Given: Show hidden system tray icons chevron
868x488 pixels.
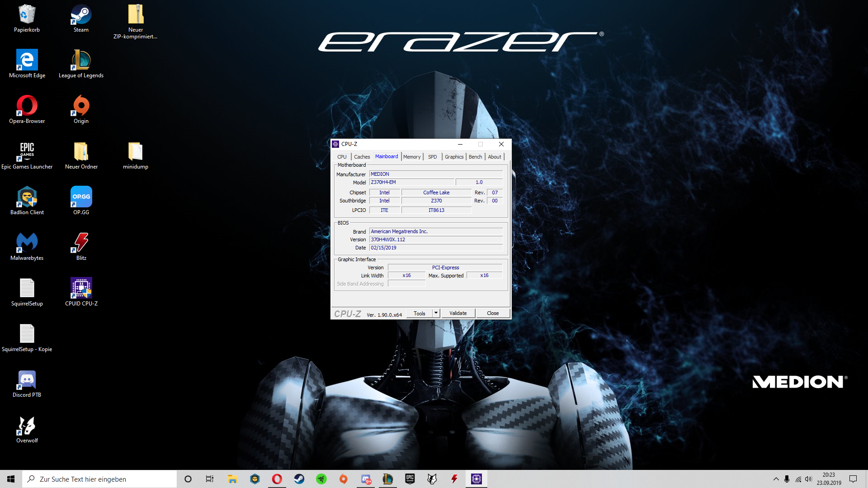Looking at the screenshot, I should 776,479.
